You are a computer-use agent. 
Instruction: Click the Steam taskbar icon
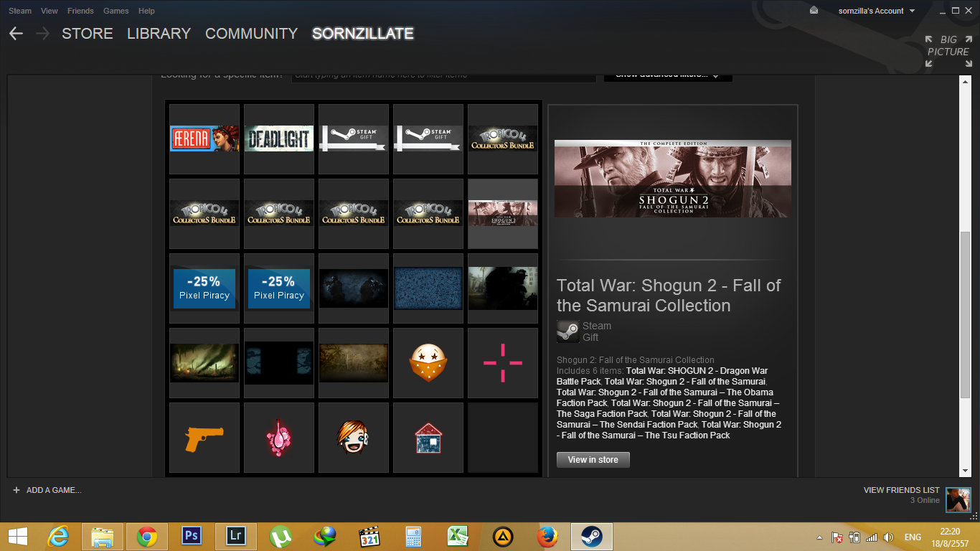click(x=592, y=537)
